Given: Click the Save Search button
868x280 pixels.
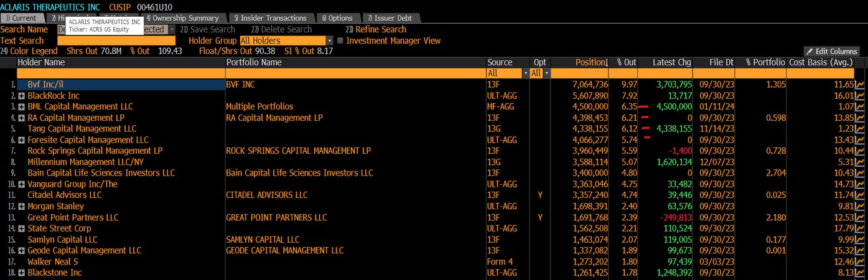Looking at the screenshot, I should (x=207, y=29).
